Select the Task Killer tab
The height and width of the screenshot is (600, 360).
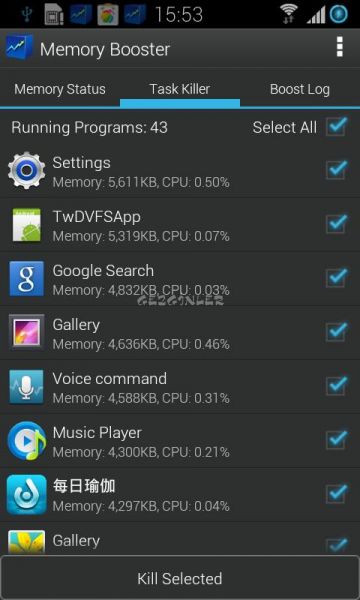click(x=180, y=89)
